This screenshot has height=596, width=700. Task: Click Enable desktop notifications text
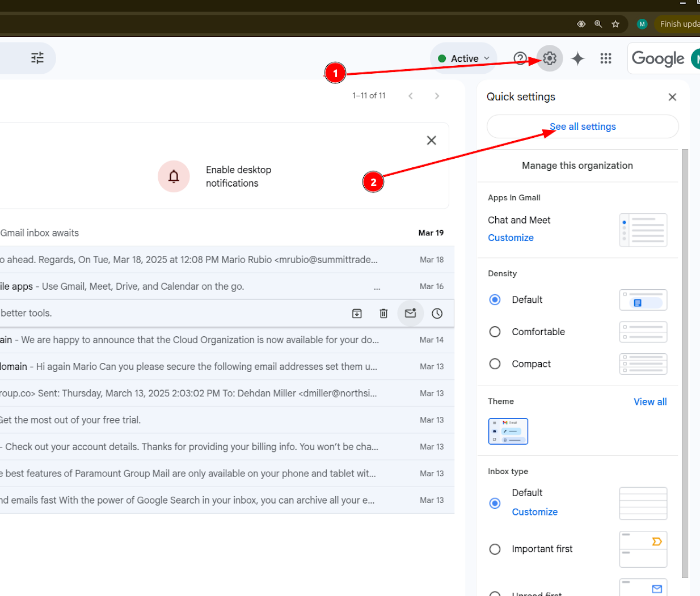pyautogui.click(x=238, y=176)
